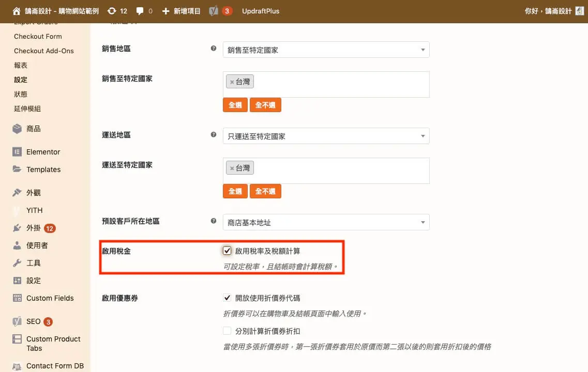Click the Templates folder icon

[x=17, y=169]
